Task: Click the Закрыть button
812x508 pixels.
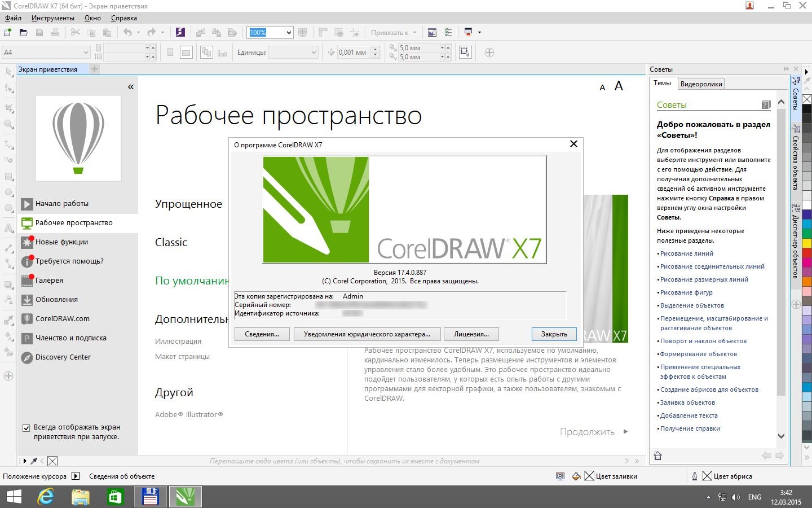Action: 554,334
